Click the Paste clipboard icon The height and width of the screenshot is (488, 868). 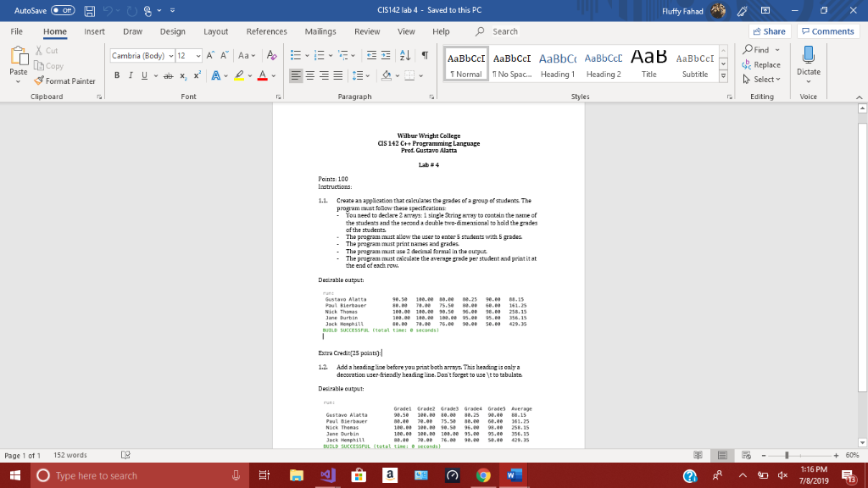pyautogui.click(x=19, y=57)
